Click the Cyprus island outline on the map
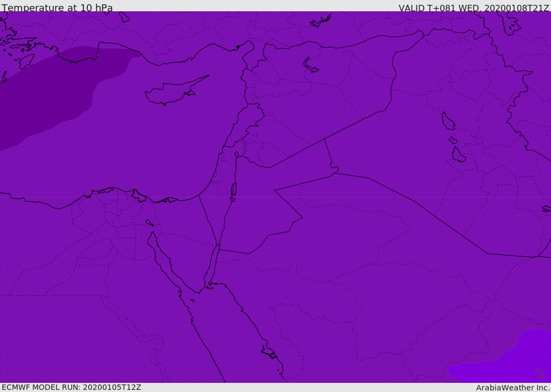 click(176, 91)
